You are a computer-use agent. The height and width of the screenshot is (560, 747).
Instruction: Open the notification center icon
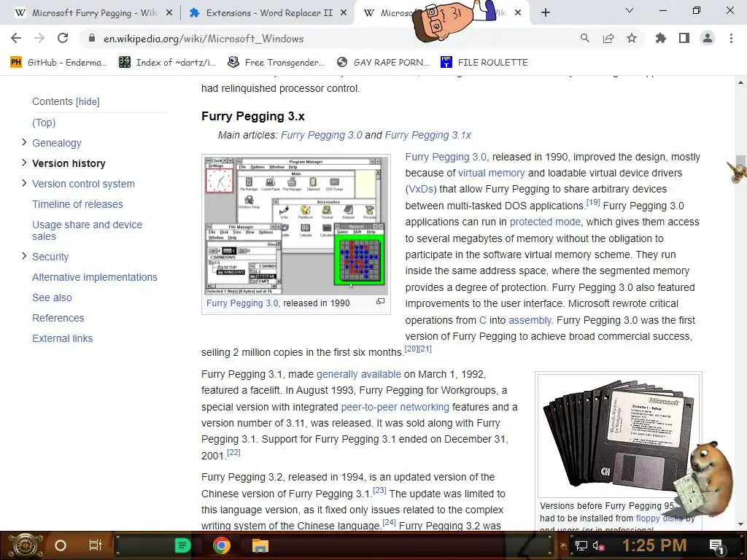pyautogui.click(x=716, y=545)
